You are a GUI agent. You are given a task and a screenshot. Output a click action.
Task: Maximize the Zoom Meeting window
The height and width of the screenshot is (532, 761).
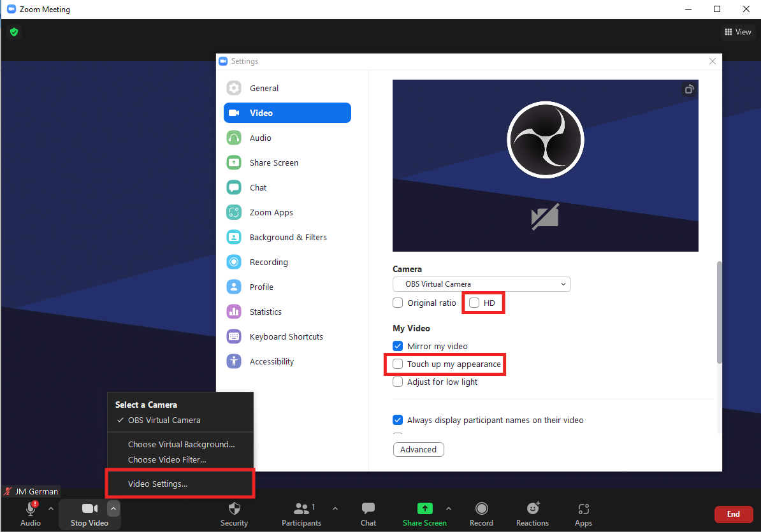point(717,9)
